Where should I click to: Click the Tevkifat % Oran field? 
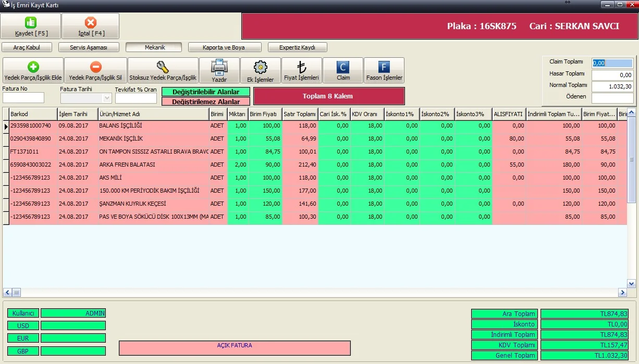click(136, 98)
